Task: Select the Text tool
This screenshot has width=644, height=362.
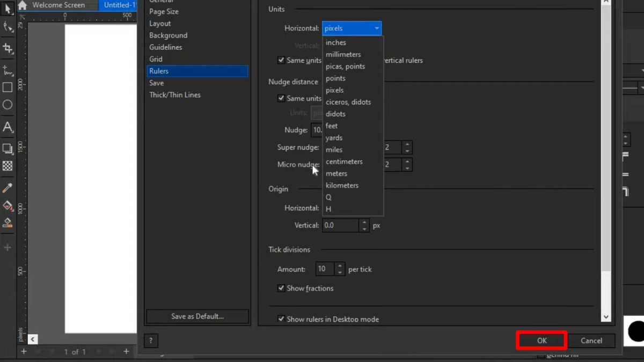Action: tap(8, 128)
